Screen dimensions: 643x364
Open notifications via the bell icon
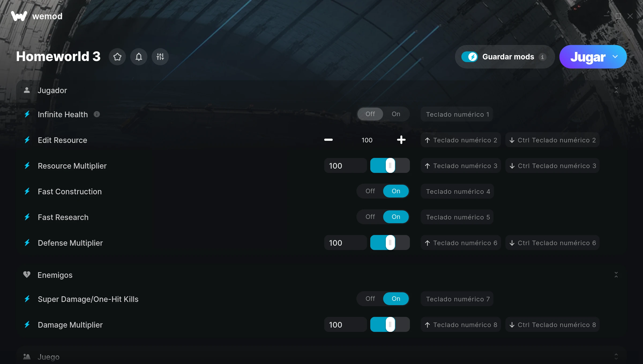click(x=139, y=57)
